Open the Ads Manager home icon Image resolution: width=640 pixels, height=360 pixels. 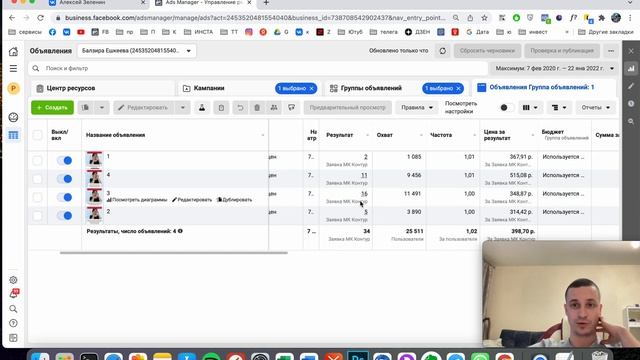click(x=13, y=51)
